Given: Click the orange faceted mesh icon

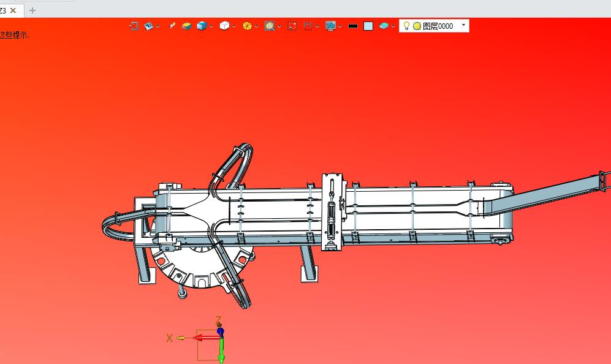Looking at the screenshot, I should (x=247, y=26).
